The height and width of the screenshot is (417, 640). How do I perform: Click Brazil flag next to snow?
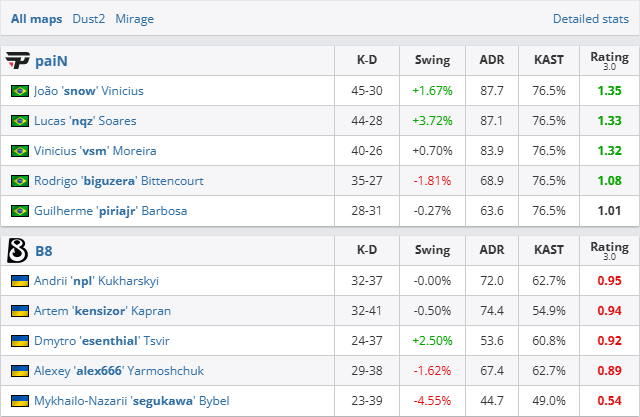click(x=19, y=91)
